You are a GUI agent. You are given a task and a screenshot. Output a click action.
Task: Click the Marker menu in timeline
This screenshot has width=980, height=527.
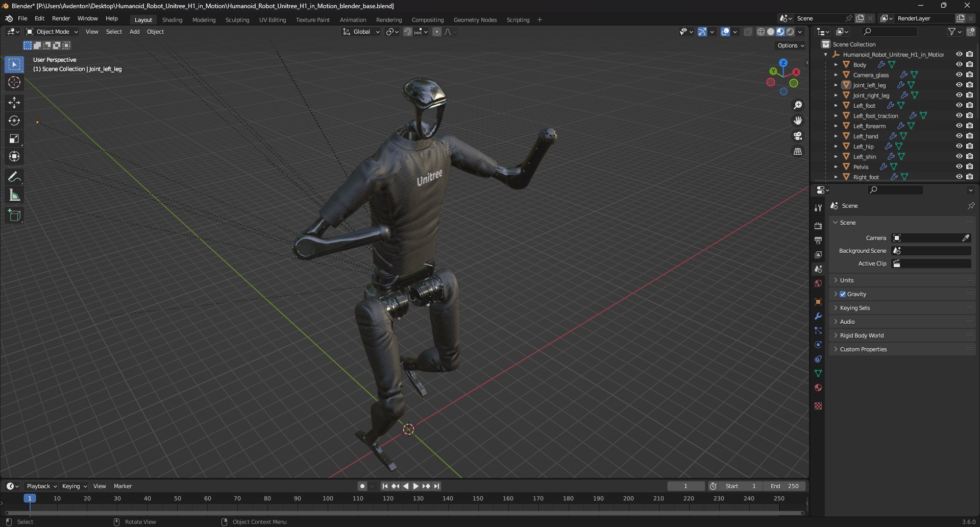pos(122,486)
